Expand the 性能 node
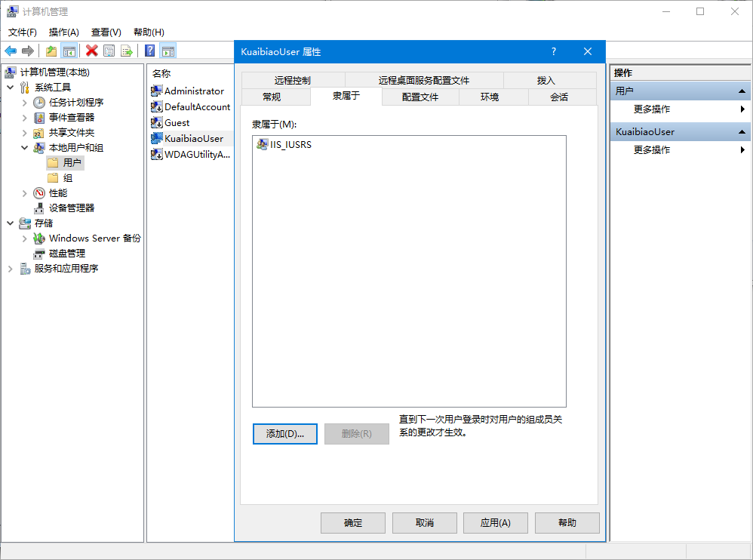 tap(24, 193)
